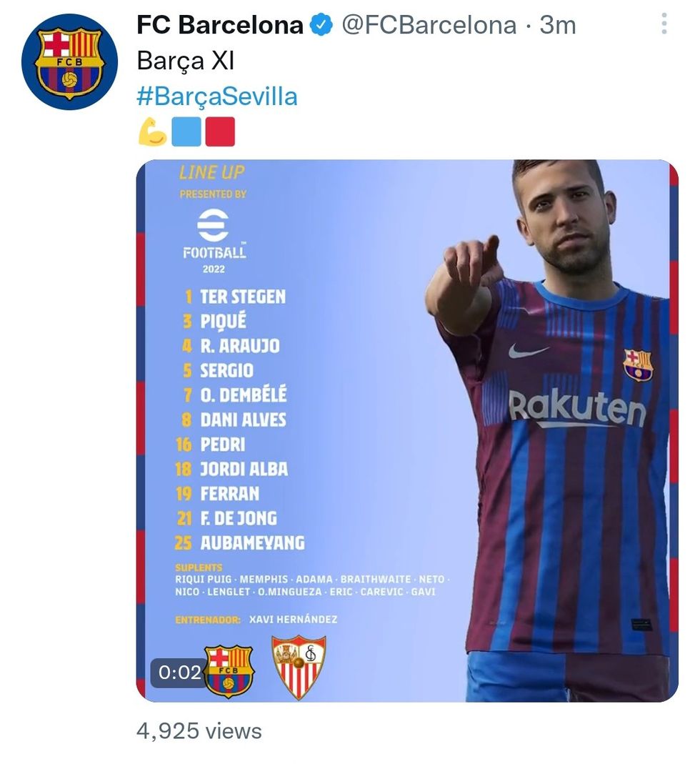Image resolution: width=700 pixels, height=764 pixels.
Task: Click the Rakuten sponsor logo on the shirt
Action: (x=577, y=408)
